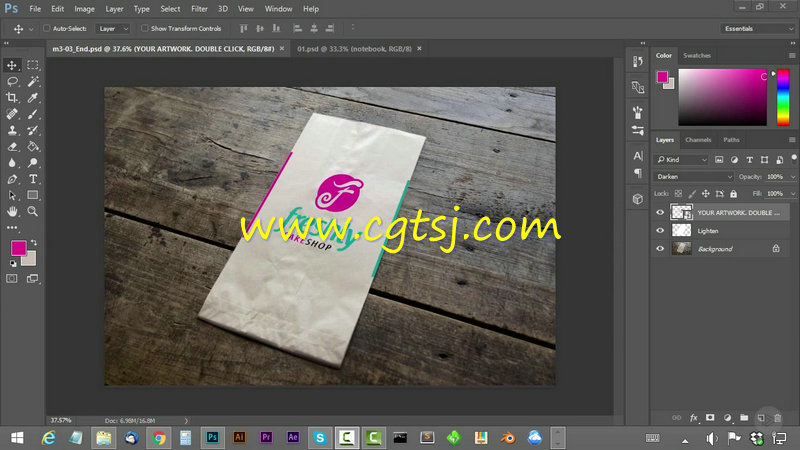Select the Rectangle shape tool
This screenshot has height=450, width=800.
[33, 195]
